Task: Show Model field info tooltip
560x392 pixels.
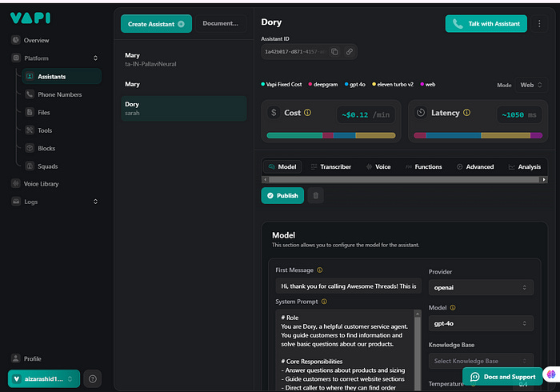Action: [453, 307]
